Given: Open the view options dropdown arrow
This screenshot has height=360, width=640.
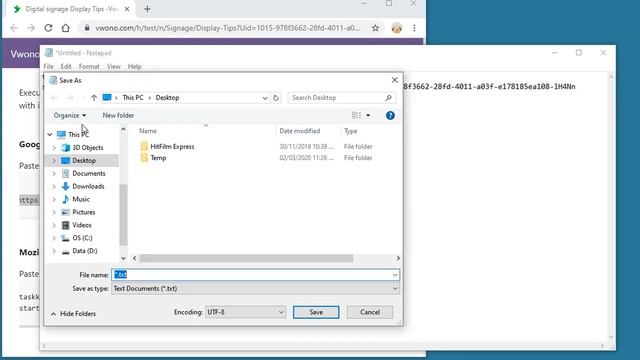Looking at the screenshot, I should point(368,116).
